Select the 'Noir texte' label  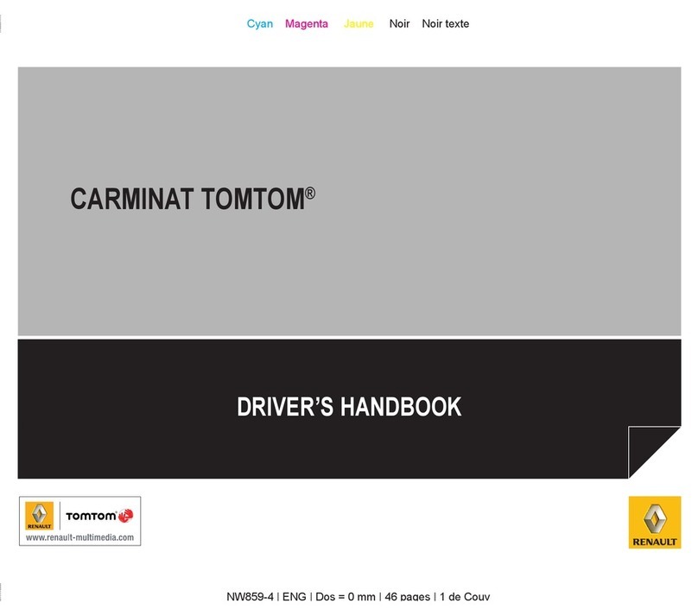[446, 23]
